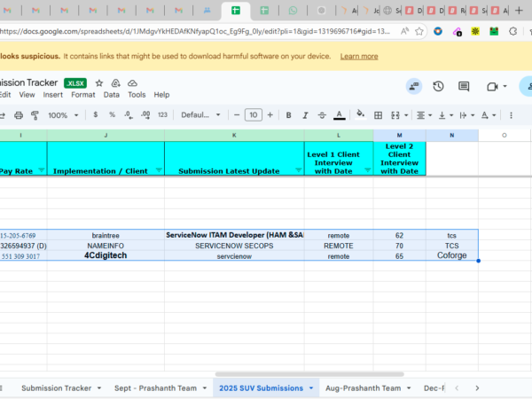The height and width of the screenshot is (399, 532).
Task: Expand the zoom level 100% dropdown
Action: point(62,114)
